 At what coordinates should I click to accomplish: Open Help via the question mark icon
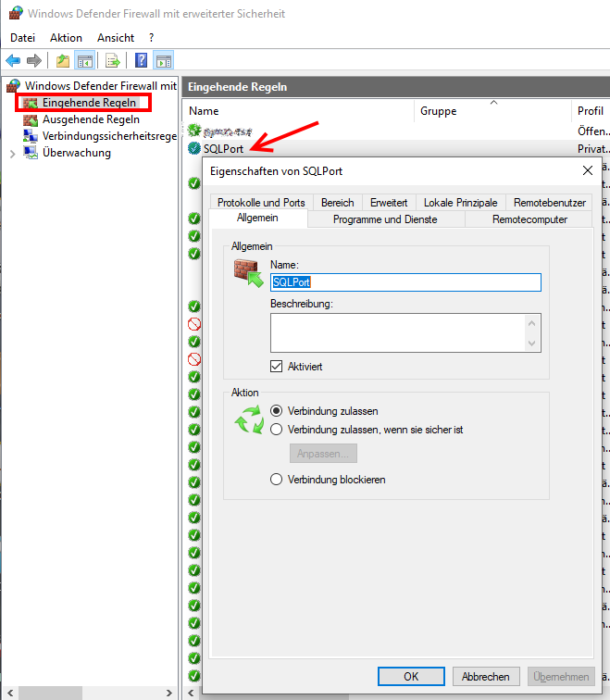click(142, 61)
